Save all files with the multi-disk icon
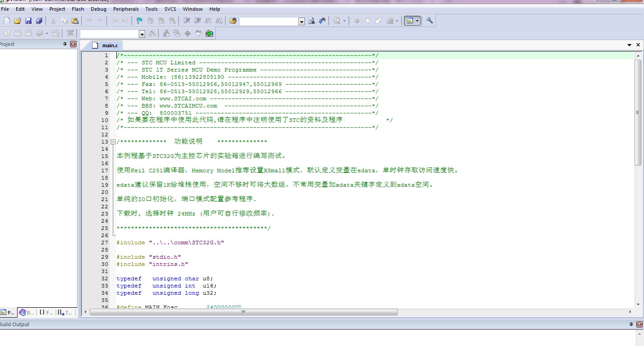Screen dimensions: 644x346 point(39,21)
